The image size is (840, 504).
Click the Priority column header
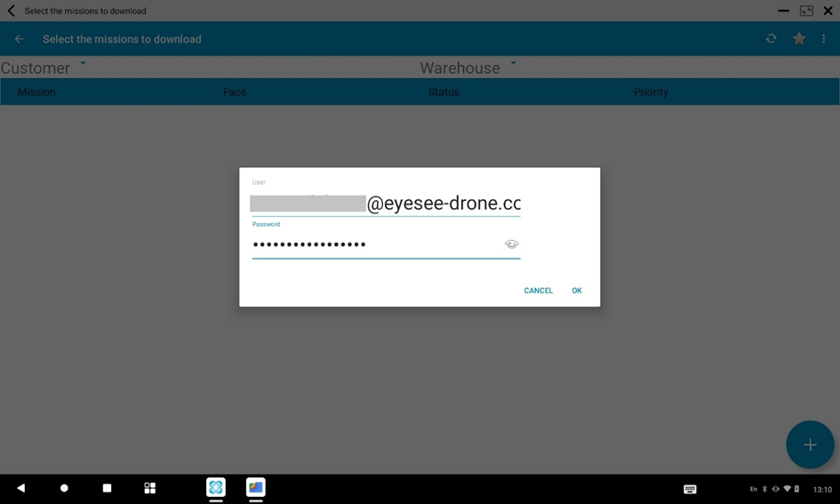[x=651, y=92]
